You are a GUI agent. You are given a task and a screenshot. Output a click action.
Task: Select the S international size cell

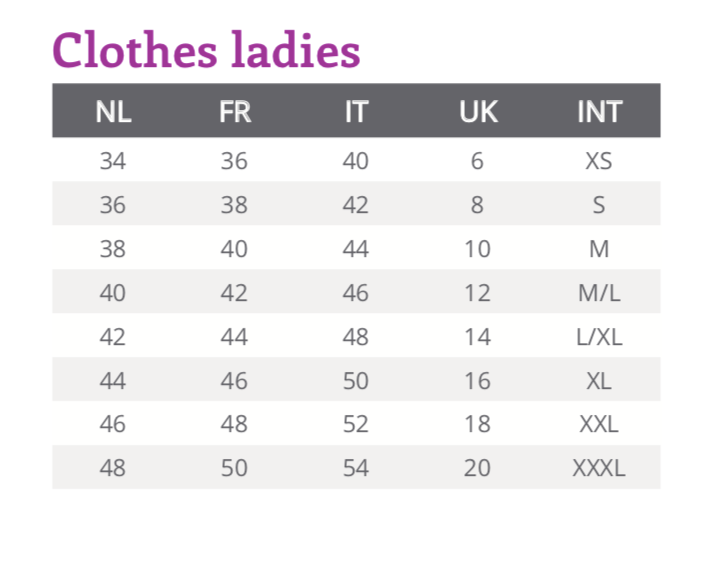click(x=599, y=205)
